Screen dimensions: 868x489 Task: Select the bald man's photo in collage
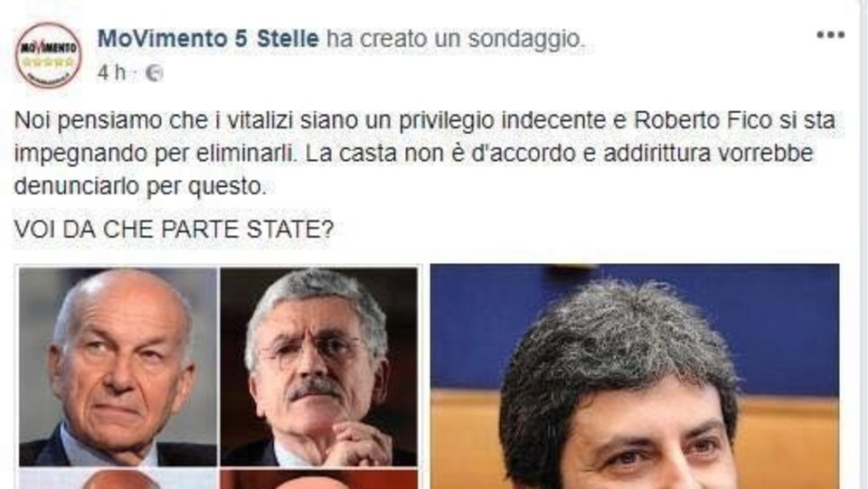click(118, 367)
